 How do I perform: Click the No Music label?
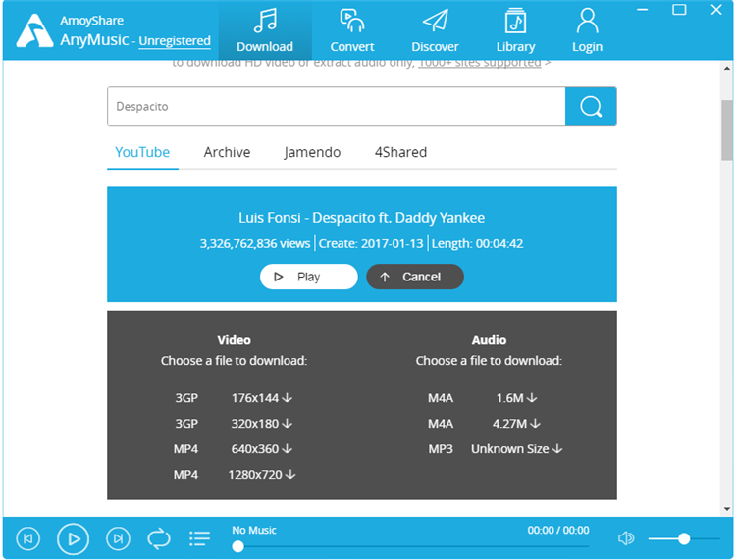pyautogui.click(x=254, y=530)
